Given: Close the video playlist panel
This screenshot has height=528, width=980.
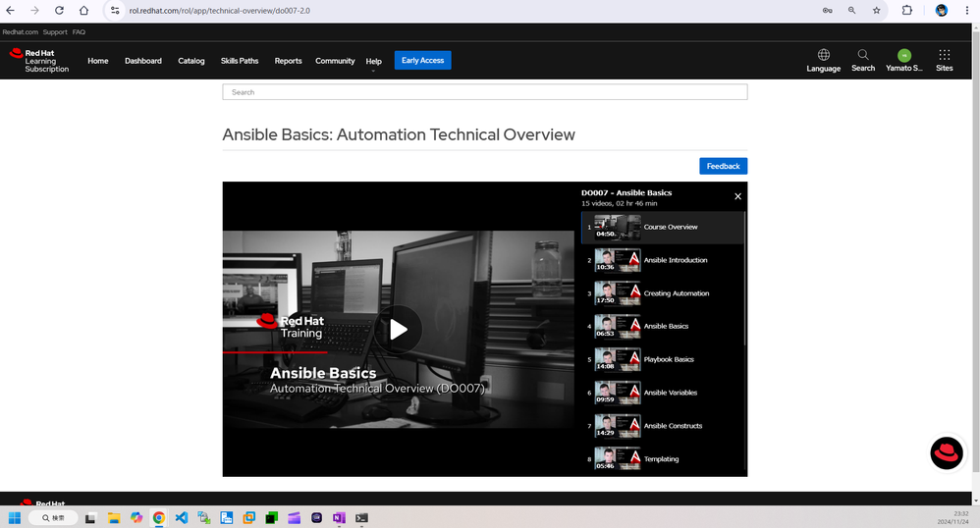Looking at the screenshot, I should [737, 196].
